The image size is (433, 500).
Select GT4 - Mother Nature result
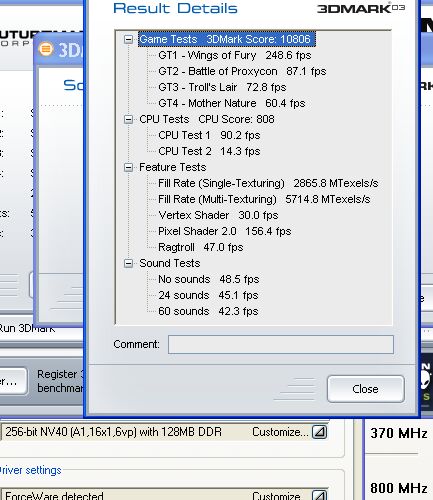click(232, 103)
